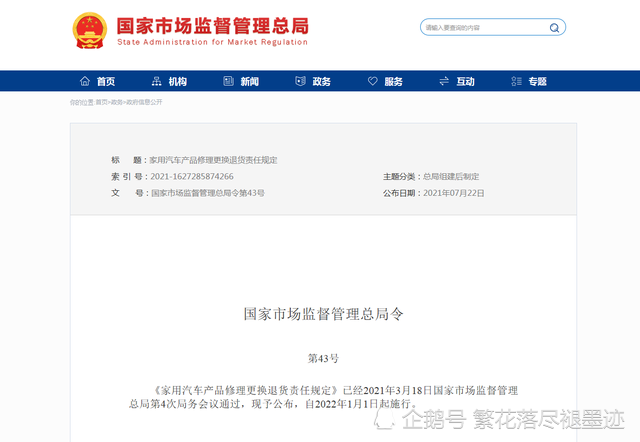The height and width of the screenshot is (442, 640).
Task: Click the national emblem logo
Action: point(90,31)
